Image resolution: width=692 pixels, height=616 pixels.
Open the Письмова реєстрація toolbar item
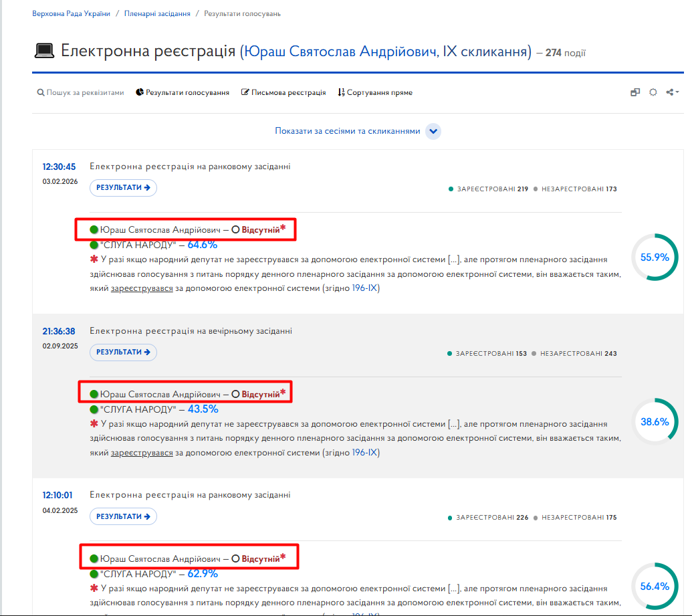pos(283,92)
